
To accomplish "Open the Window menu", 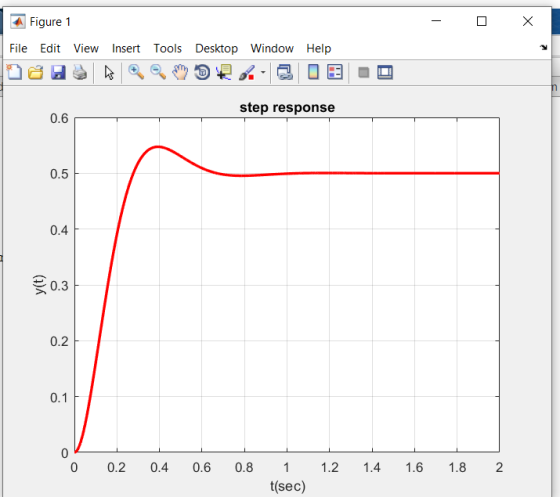I will click(272, 48).
